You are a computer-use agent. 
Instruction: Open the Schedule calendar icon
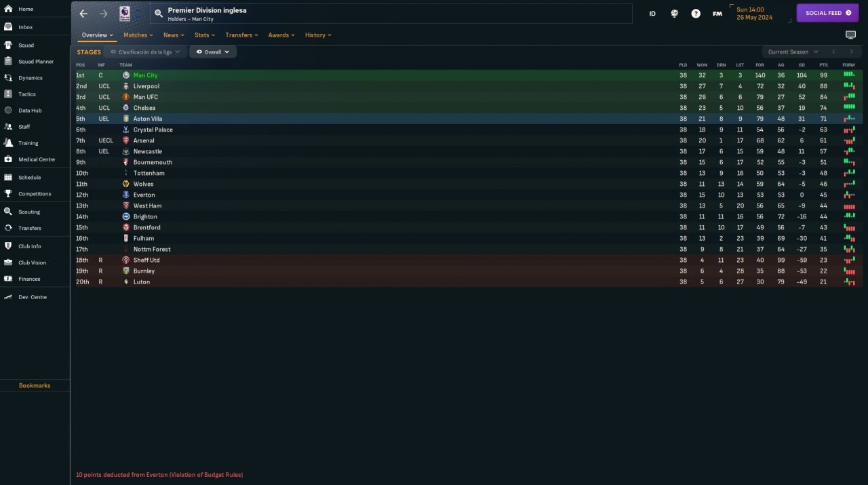[x=8, y=178]
